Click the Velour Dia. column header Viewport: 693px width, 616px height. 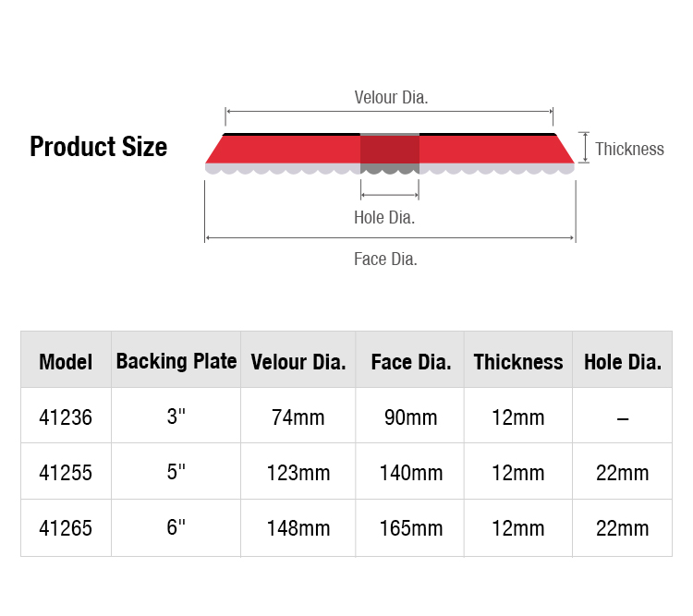point(298,362)
